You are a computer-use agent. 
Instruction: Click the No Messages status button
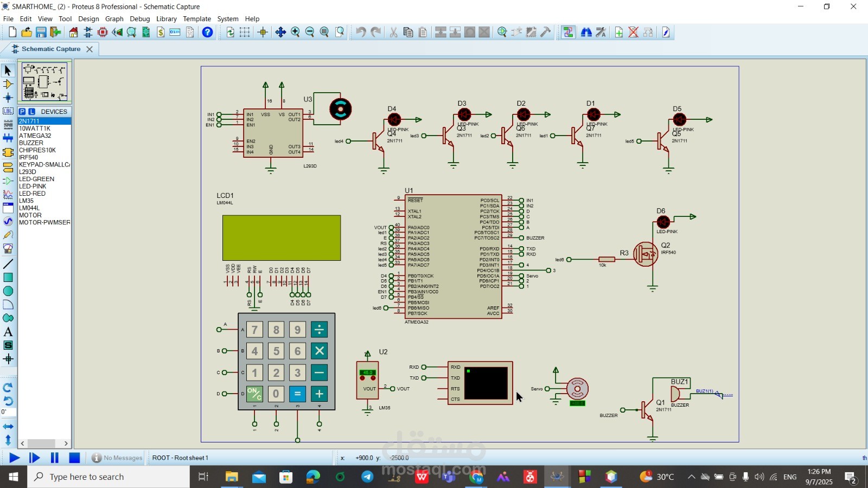(117, 458)
